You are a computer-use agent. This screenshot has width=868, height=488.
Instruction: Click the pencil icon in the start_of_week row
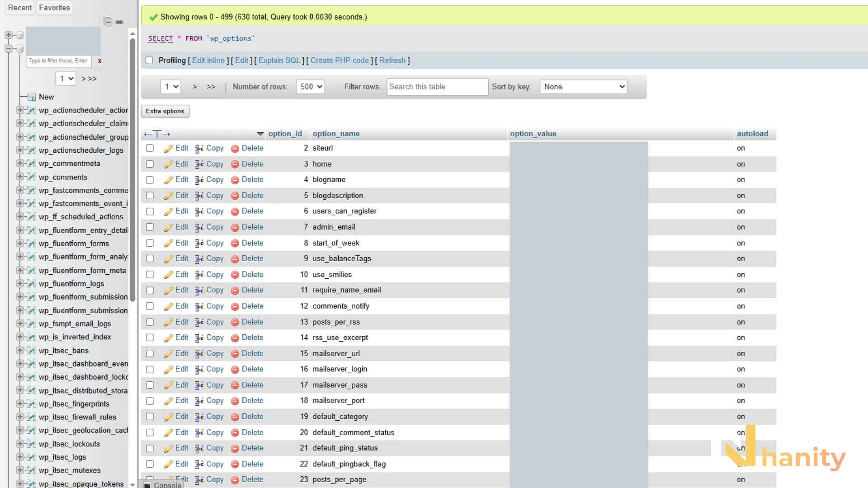point(169,244)
